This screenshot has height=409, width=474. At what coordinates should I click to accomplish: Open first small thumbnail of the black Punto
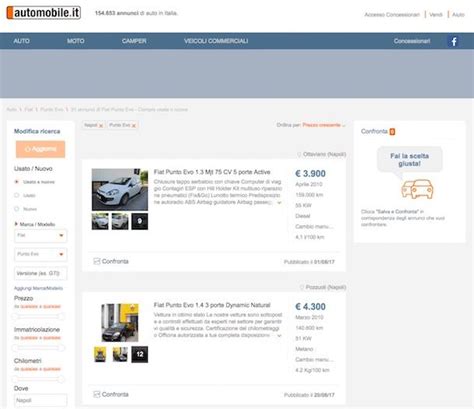pyautogui.click(x=100, y=354)
